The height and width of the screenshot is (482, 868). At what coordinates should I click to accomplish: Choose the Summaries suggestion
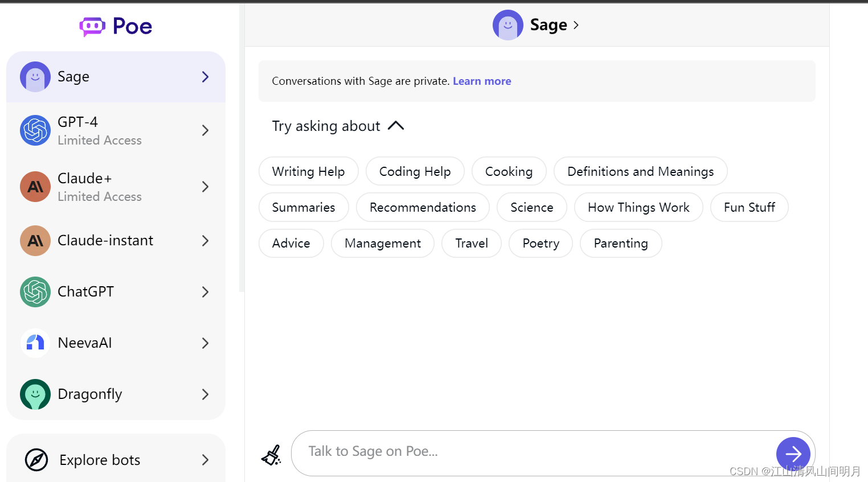point(304,207)
